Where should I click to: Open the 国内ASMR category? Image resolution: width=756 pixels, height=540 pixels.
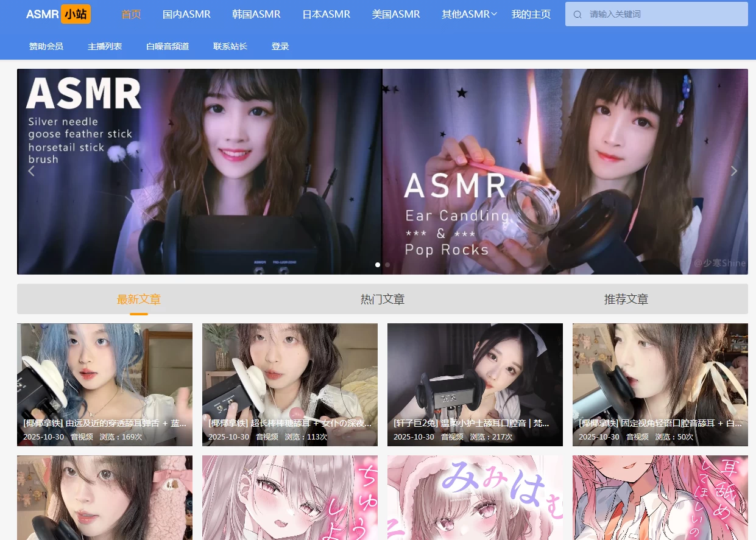(x=186, y=14)
